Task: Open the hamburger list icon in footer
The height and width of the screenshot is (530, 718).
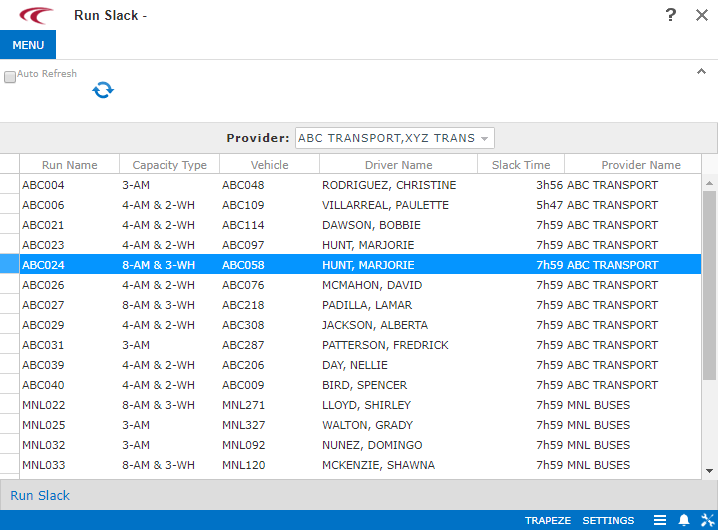Action: click(x=660, y=520)
